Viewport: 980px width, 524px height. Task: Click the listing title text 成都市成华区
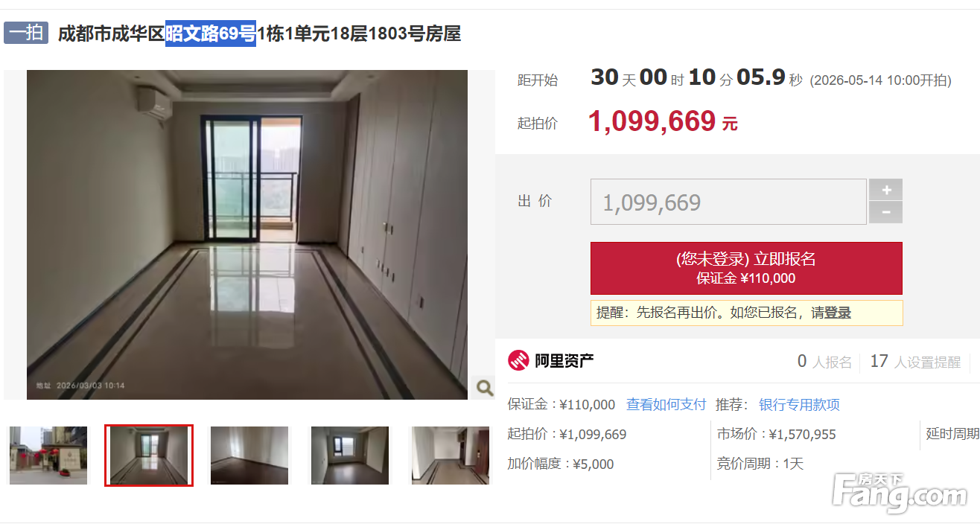[111, 33]
